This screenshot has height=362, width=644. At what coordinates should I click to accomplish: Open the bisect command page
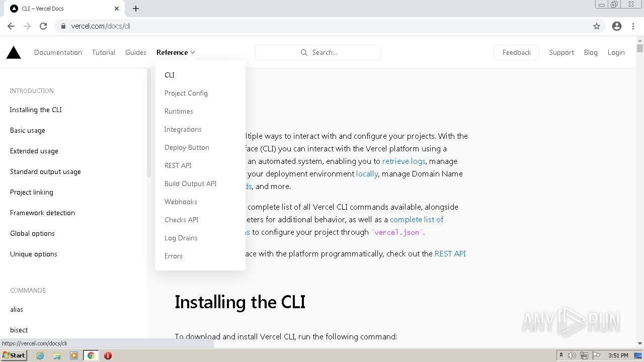tap(19, 330)
